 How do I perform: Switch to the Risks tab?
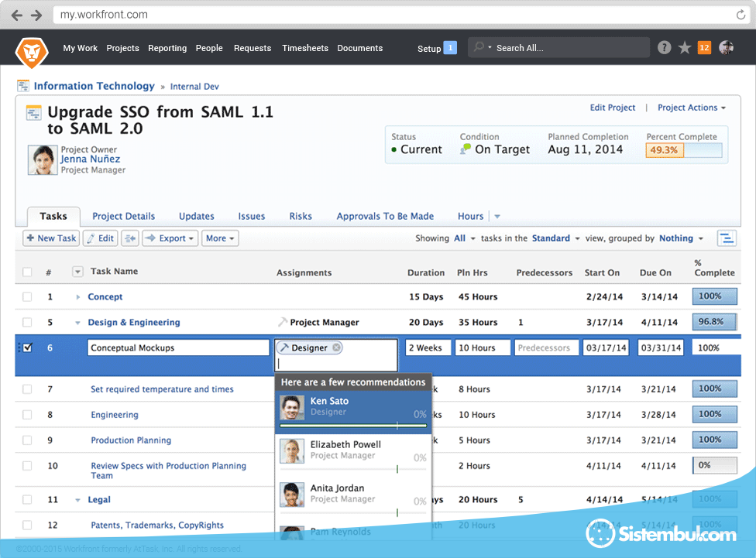pyautogui.click(x=301, y=217)
